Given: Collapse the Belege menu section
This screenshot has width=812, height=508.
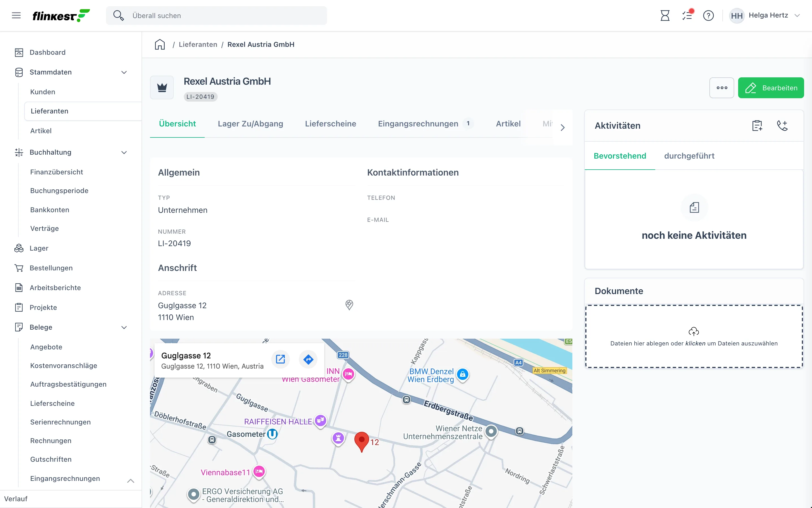Looking at the screenshot, I should click(124, 328).
